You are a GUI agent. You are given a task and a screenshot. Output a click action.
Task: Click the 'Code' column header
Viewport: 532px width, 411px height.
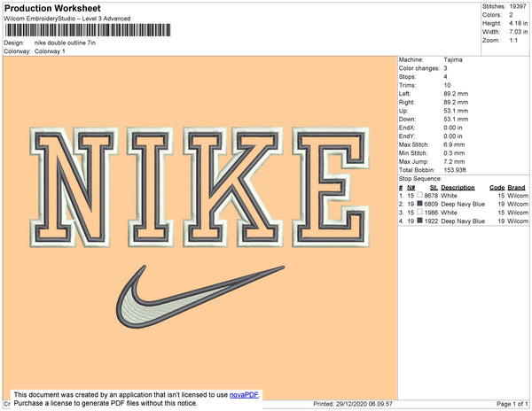tap(497, 188)
